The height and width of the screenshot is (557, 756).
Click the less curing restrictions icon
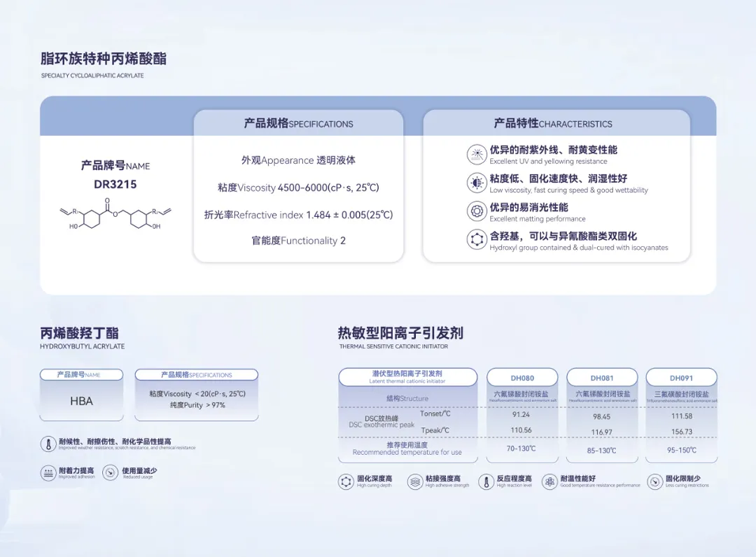pos(655,481)
